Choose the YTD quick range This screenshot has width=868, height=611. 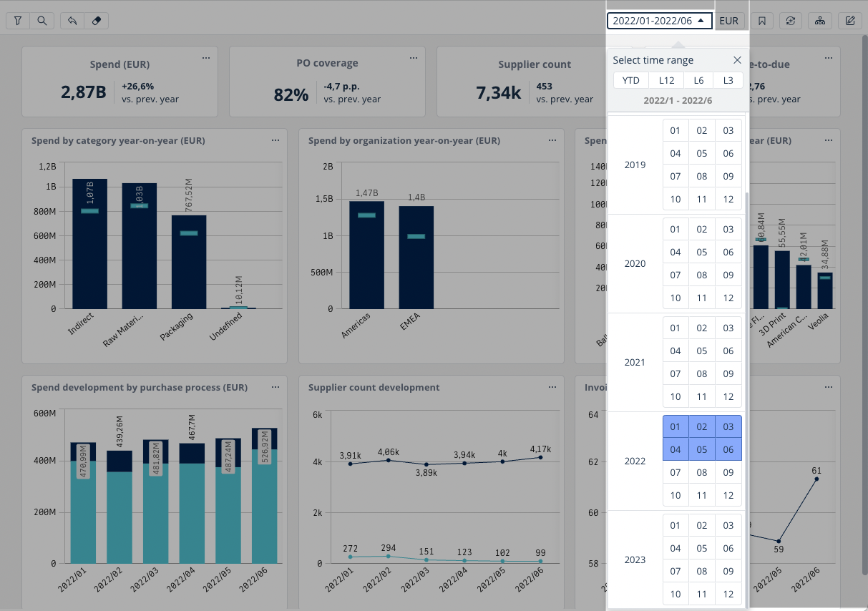(x=630, y=80)
